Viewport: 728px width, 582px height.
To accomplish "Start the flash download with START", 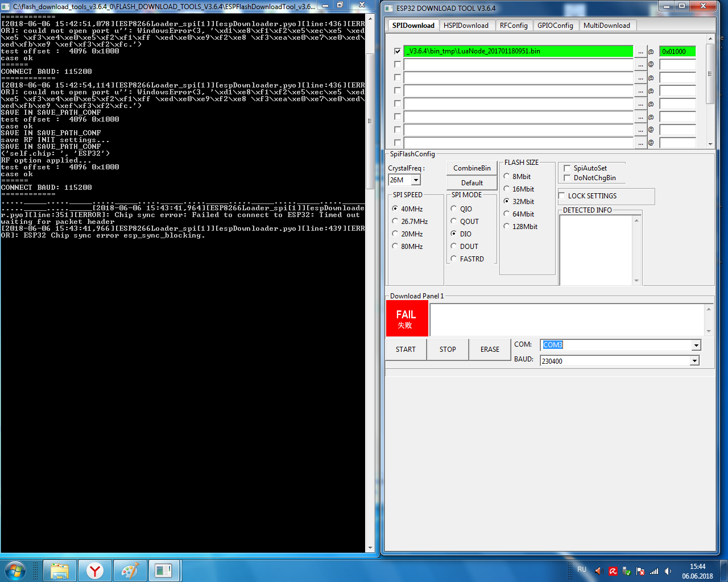I will pos(406,350).
